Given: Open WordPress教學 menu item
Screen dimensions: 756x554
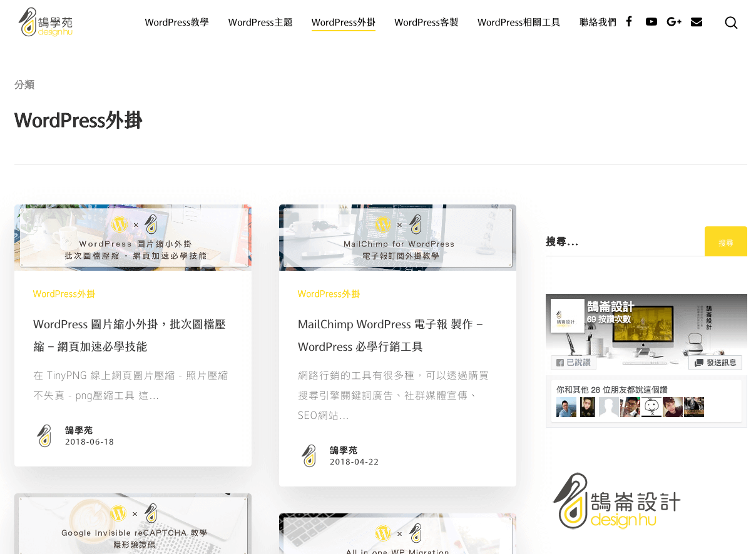Looking at the screenshot, I should click(176, 23).
